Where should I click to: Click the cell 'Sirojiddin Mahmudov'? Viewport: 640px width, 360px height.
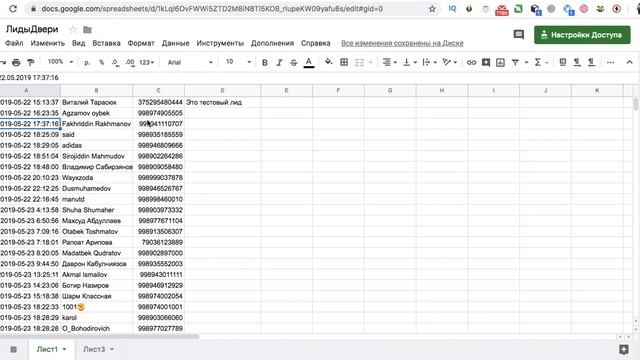tap(96, 156)
